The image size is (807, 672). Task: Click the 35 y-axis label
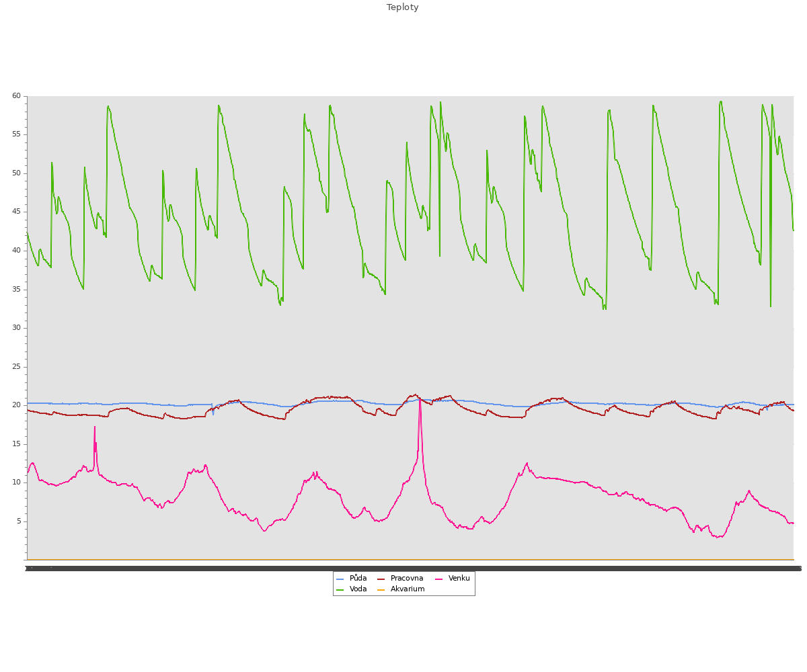click(16, 290)
